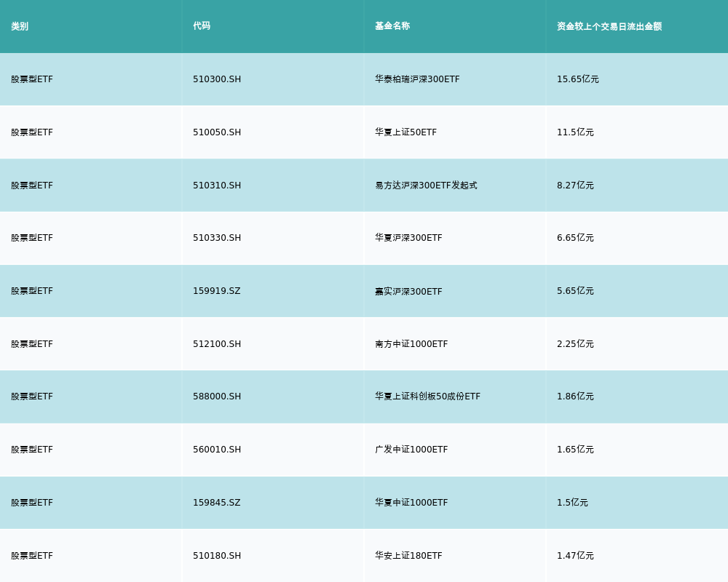Click the 代码 column header

tap(202, 26)
